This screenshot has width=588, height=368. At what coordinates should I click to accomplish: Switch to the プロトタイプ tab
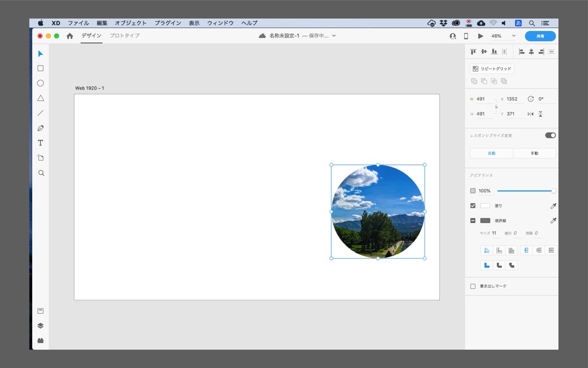(125, 36)
